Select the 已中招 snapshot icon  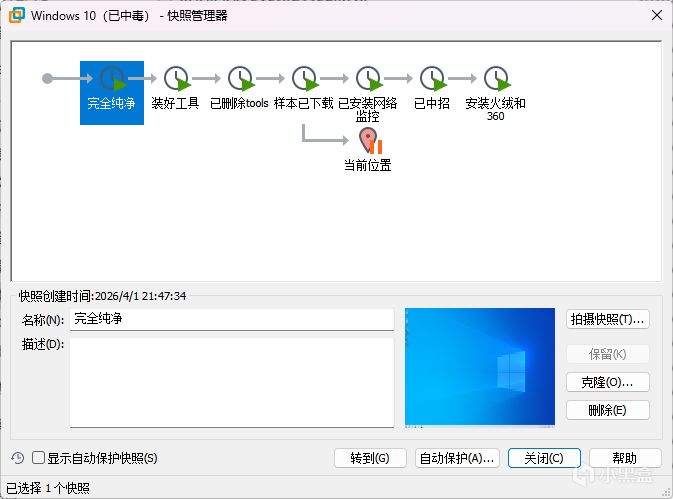click(x=432, y=79)
